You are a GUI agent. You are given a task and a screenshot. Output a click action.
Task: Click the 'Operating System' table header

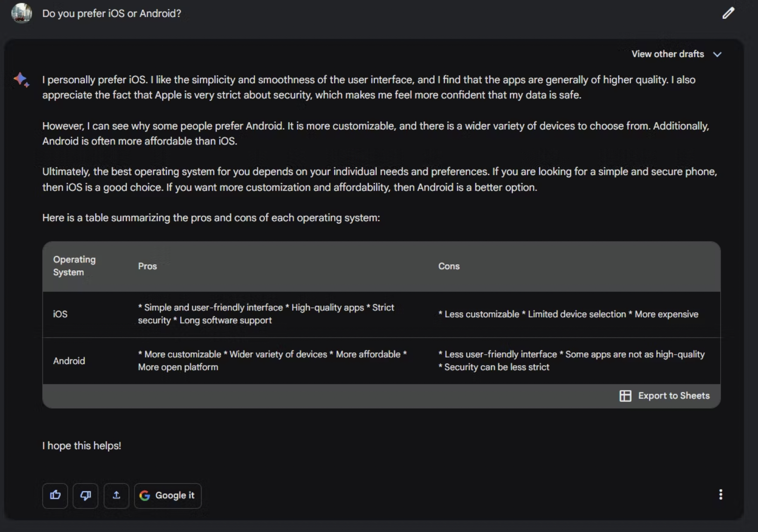click(74, 266)
